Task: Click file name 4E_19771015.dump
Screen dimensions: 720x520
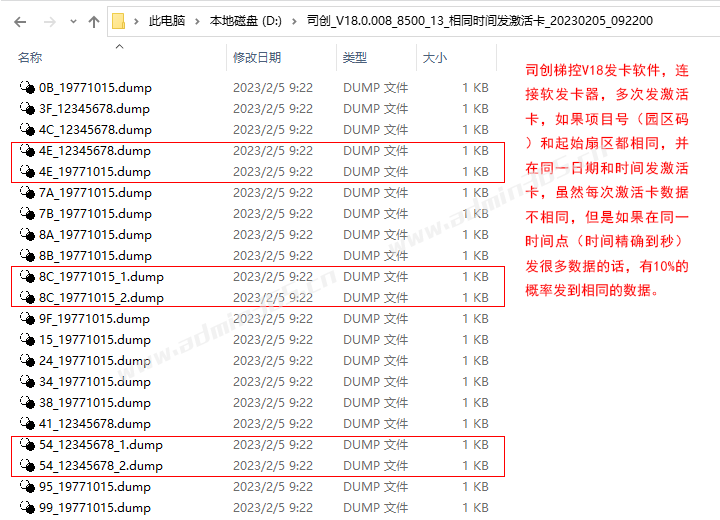Action: click(x=95, y=172)
